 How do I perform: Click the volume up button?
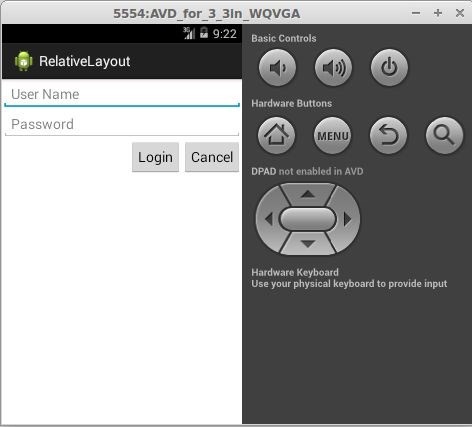pyautogui.click(x=333, y=68)
